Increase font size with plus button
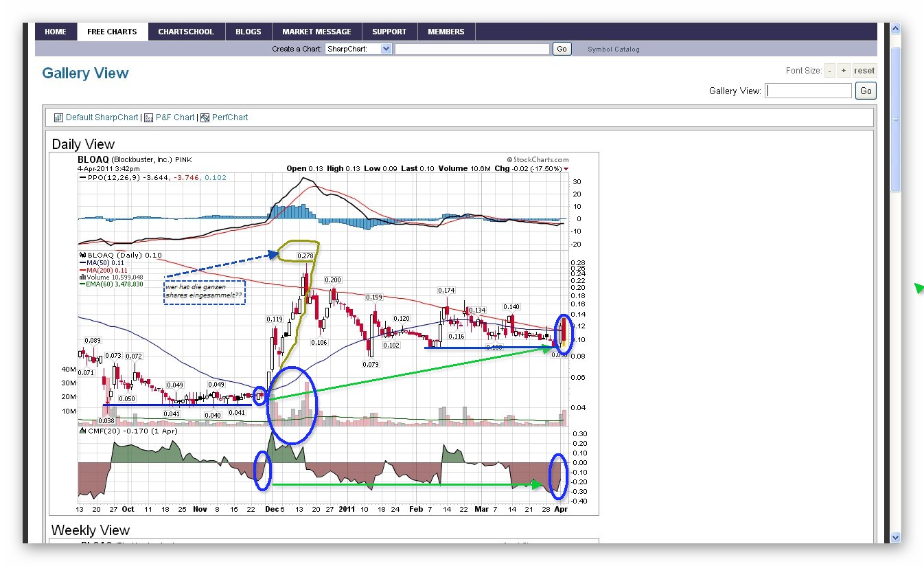Screen dimensions: 924x566 click(x=844, y=71)
